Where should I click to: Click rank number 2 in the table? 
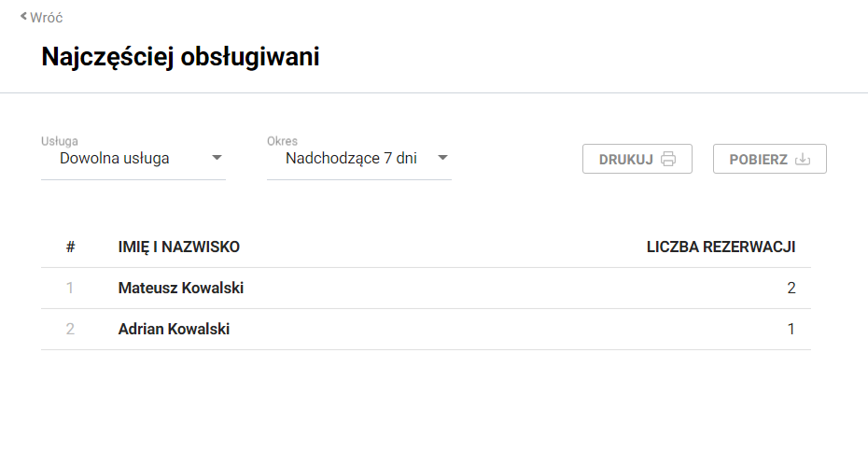point(70,330)
